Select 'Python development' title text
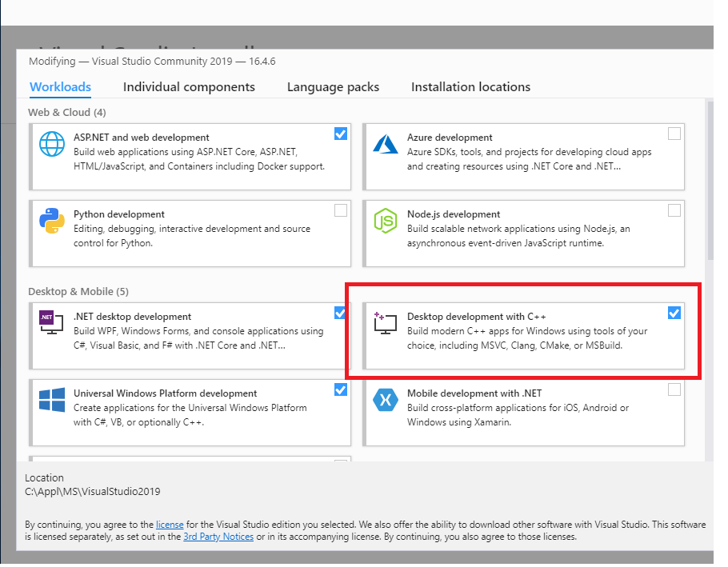The height and width of the screenshot is (567, 728). pyautogui.click(x=119, y=214)
